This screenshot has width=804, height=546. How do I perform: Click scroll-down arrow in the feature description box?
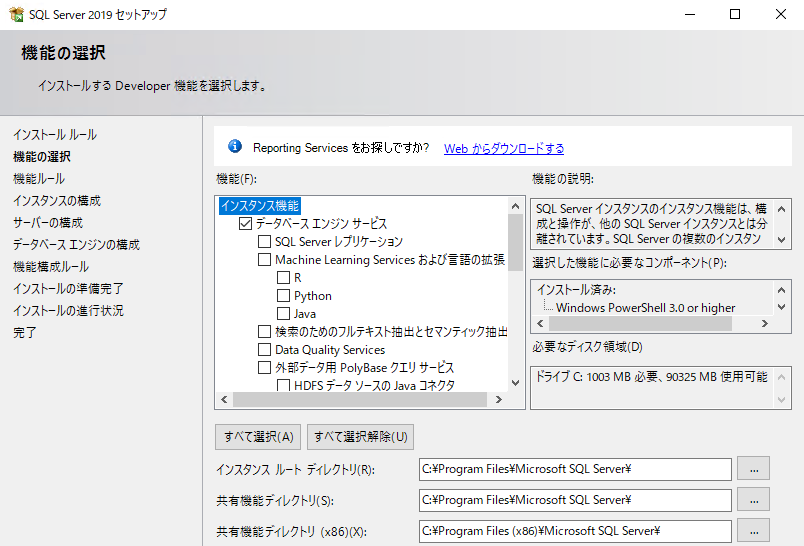pyautogui.click(x=782, y=240)
